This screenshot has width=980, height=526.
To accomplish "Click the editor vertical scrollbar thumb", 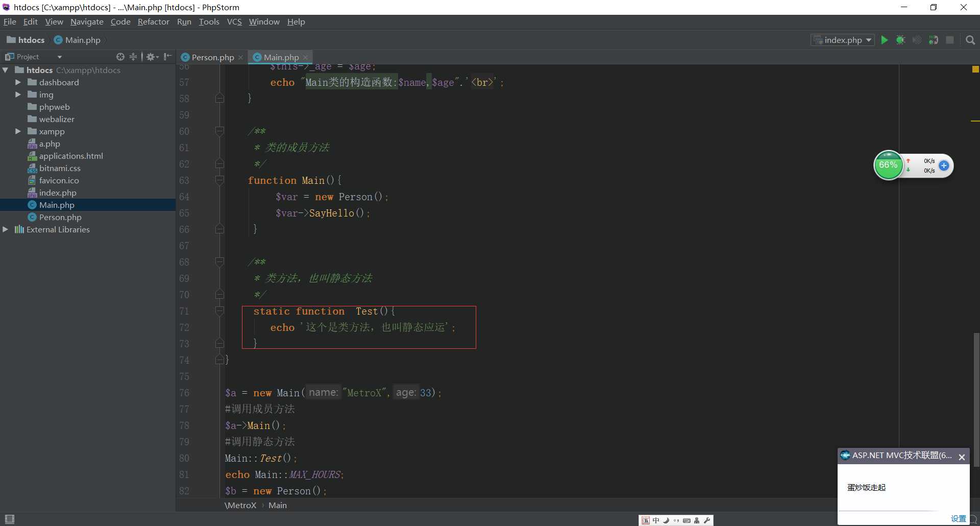I will pos(976,399).
